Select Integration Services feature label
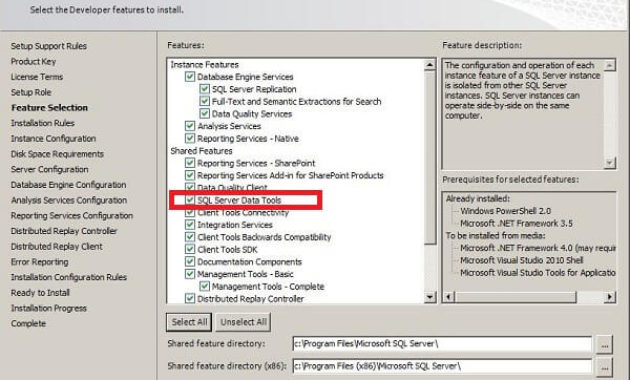This screenshot has height=380, width=630. [235, 225]
